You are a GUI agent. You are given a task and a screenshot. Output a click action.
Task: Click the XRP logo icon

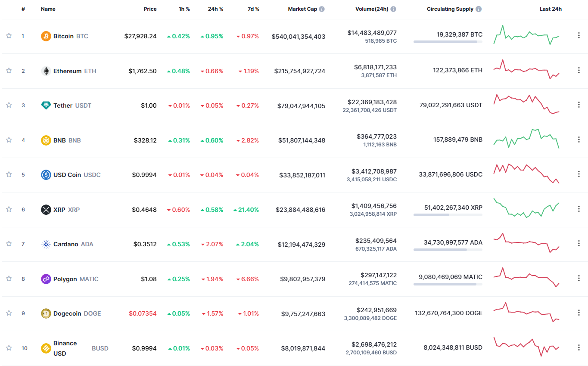click(x=46, y=210)
